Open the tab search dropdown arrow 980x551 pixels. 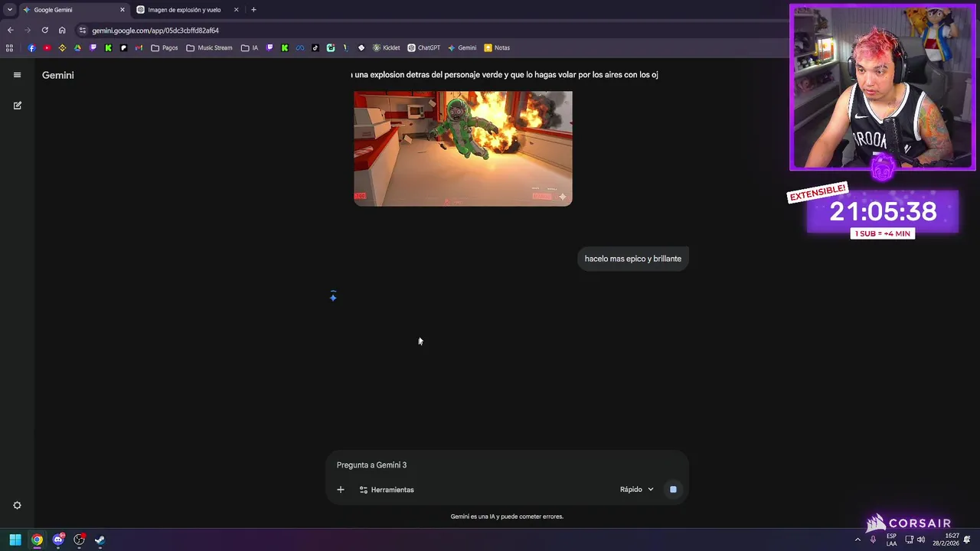9,10
